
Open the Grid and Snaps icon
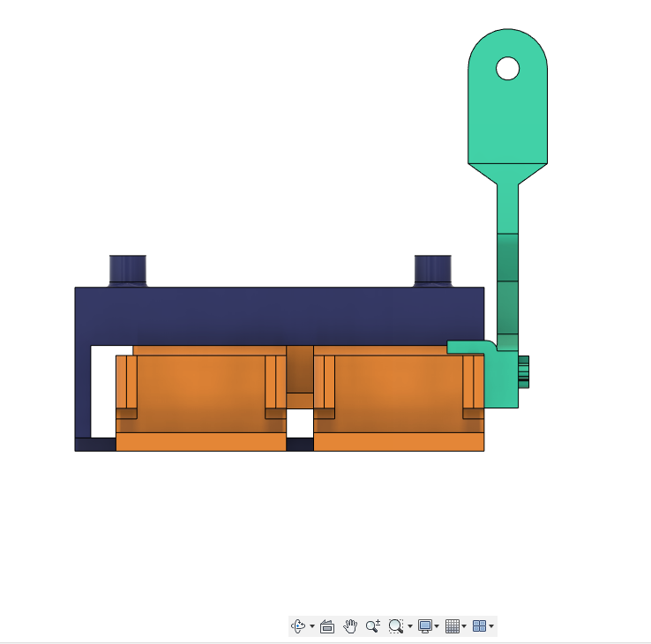click(x=453, y=626)
